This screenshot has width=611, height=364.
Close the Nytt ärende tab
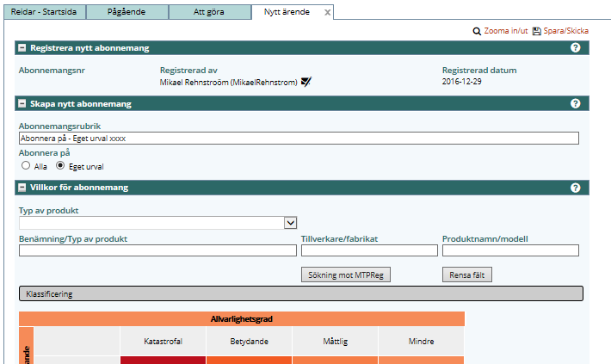(327, 13)
